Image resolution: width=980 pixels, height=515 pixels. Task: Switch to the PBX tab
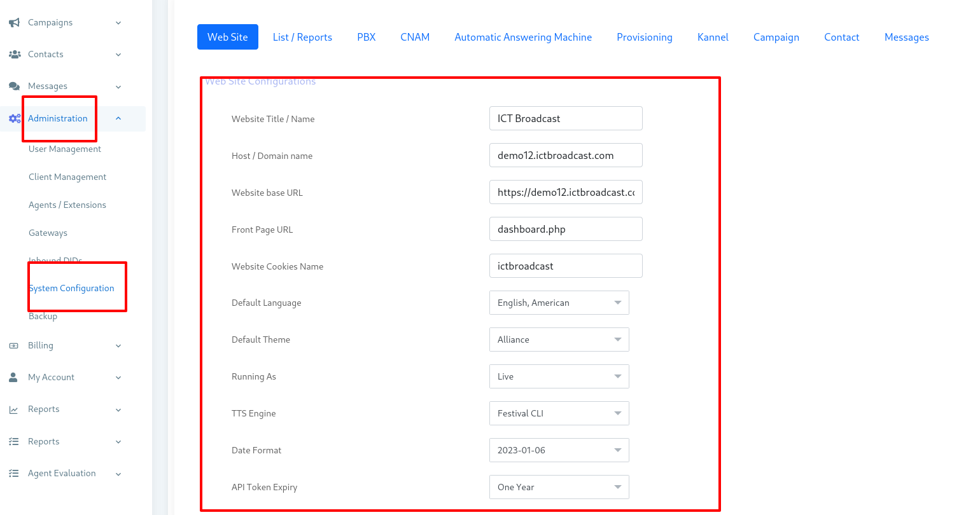coord(367,37)
